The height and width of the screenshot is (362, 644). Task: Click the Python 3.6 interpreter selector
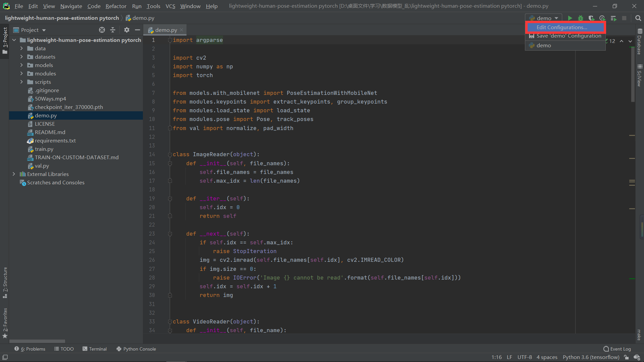coord(591,357)
